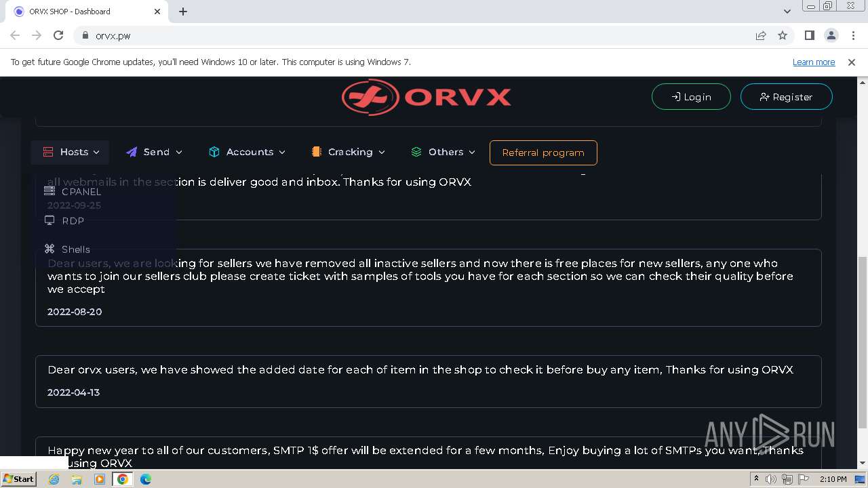Expand the Send dropdown menu
The width and height of the screenshot is (868, 488).
click(154, 152)
